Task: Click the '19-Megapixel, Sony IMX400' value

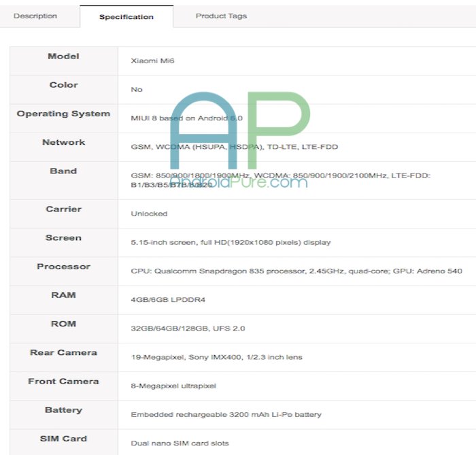Action: [x=216, y=357]
